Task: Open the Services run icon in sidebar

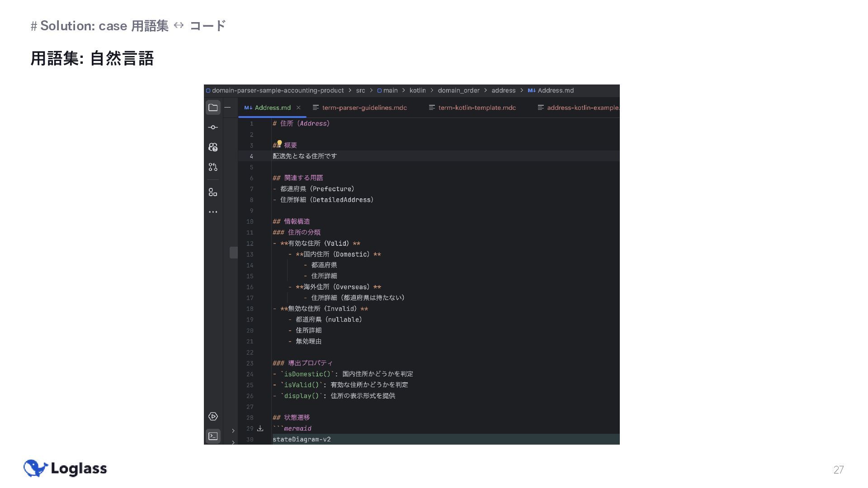Action: click(213, 417)
